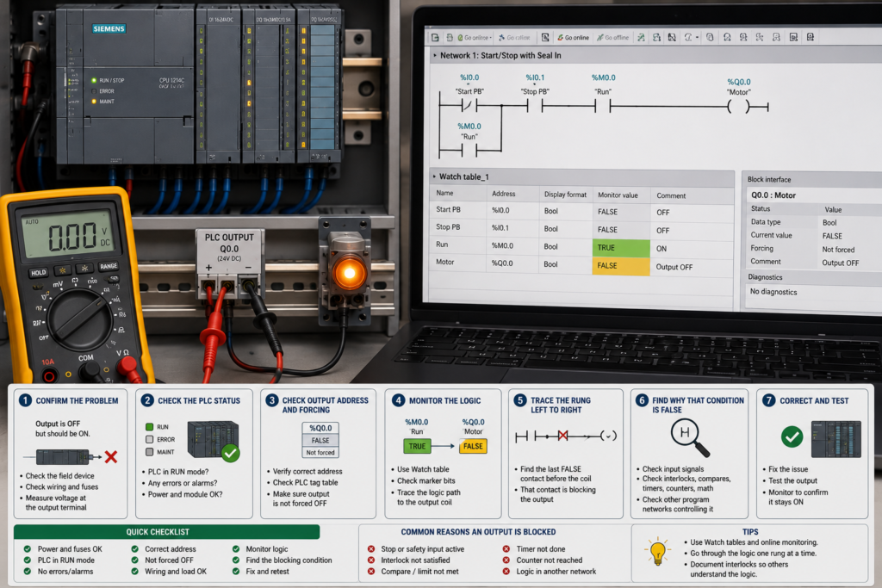
Task: Collapse the Watch table_1 section
Action: click(434, 176)
